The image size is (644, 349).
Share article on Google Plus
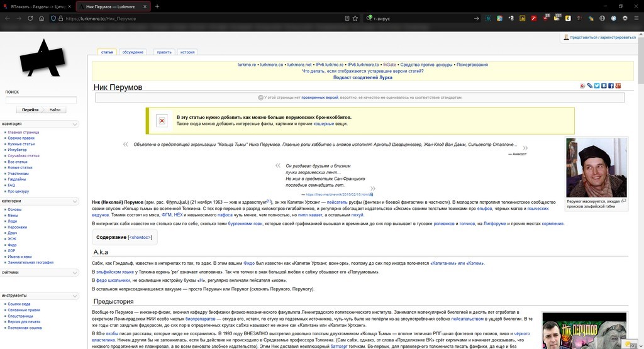coord(618,86)
